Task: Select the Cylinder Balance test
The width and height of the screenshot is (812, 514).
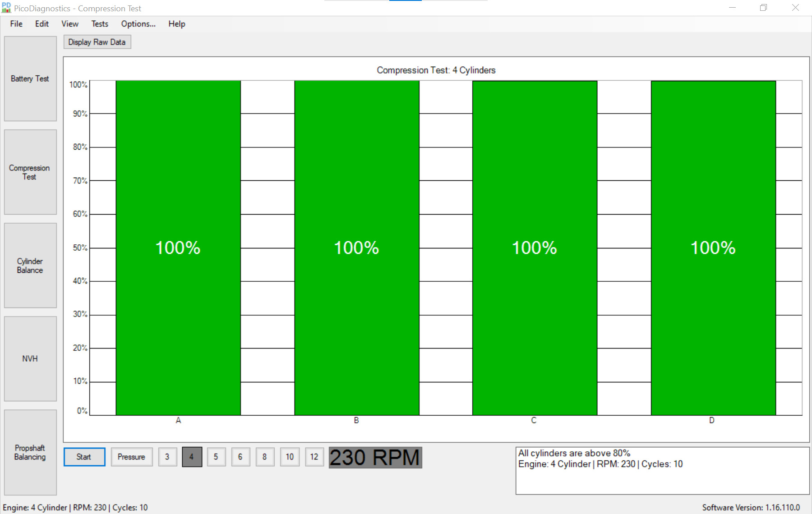Action: (30, 266)
